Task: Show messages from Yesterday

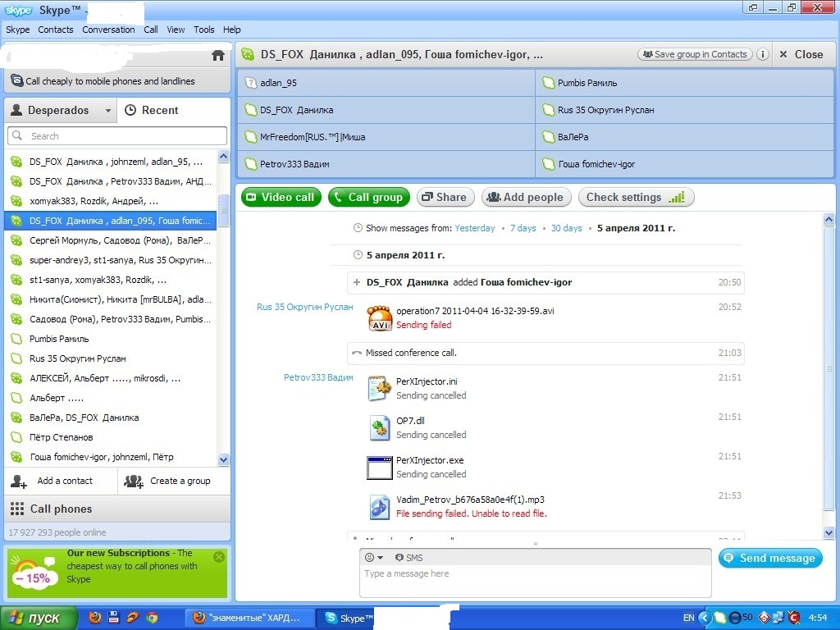Action: (475, 228)
